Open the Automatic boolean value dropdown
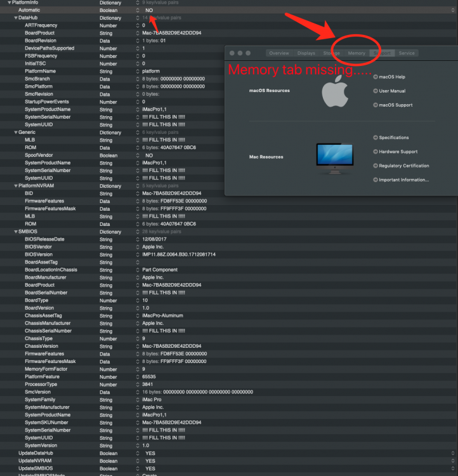The width and height of the screenshot is (458, 476). pyautogui.click(x=452, y=10)
